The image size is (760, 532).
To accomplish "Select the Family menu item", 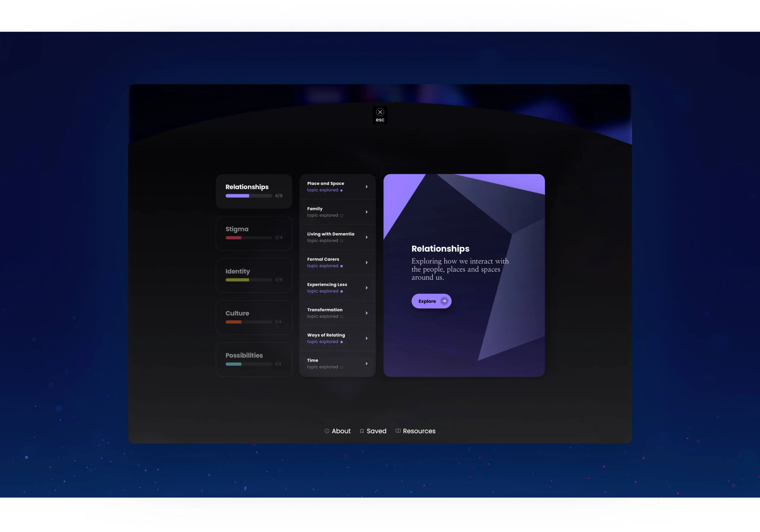I will tap(337, 212).
